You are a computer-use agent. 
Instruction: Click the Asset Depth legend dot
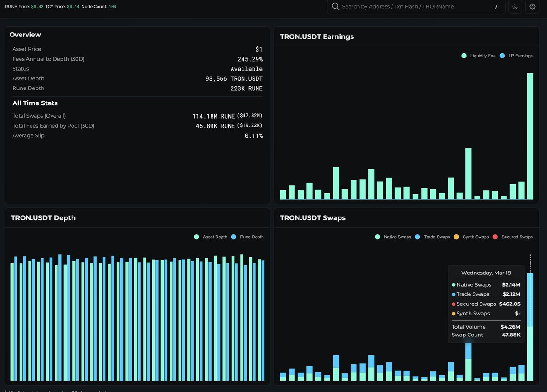tap(196, 237)
